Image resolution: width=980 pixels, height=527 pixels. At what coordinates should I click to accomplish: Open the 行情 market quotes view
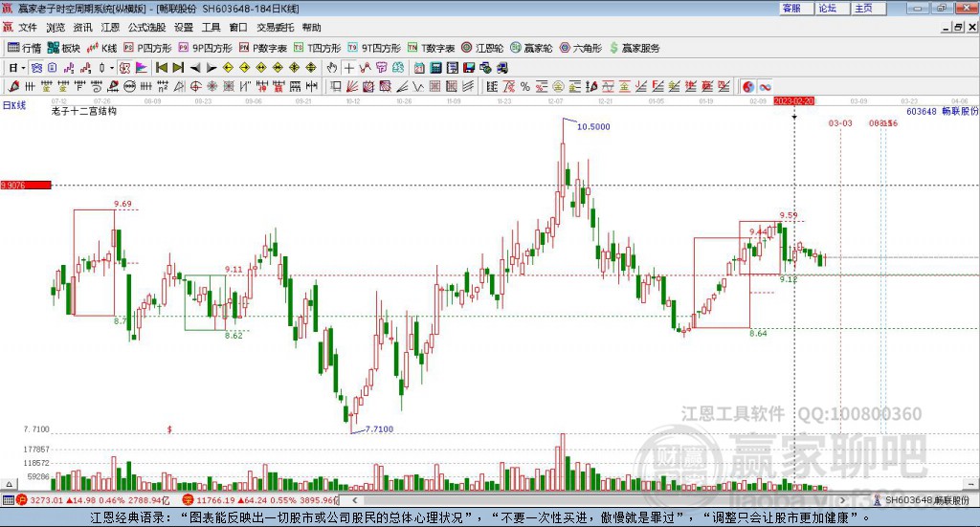24,48
